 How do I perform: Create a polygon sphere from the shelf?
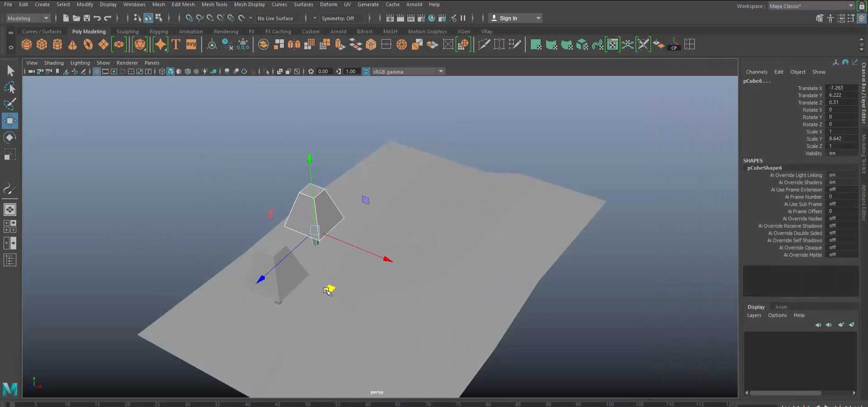26,44
